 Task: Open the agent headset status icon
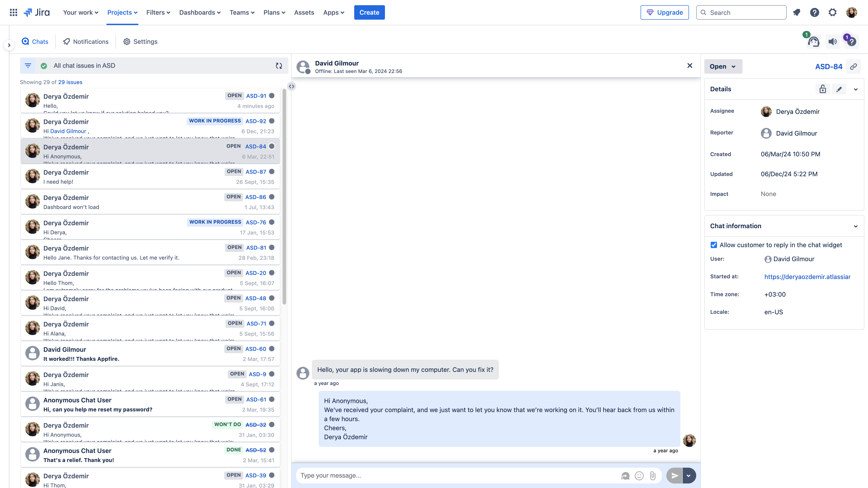814,42
